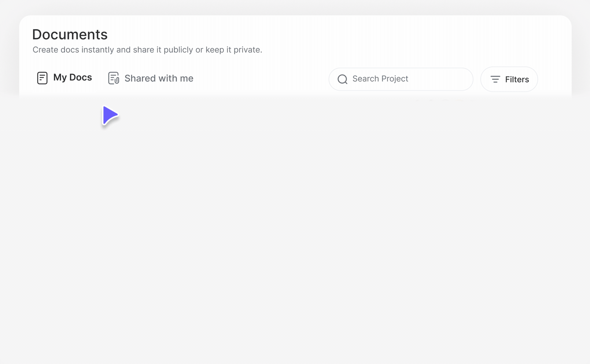The height and width of the screenshot is (364, 590).
Task: Select the "My Docs" text label
Action: [x=73, y=77]
